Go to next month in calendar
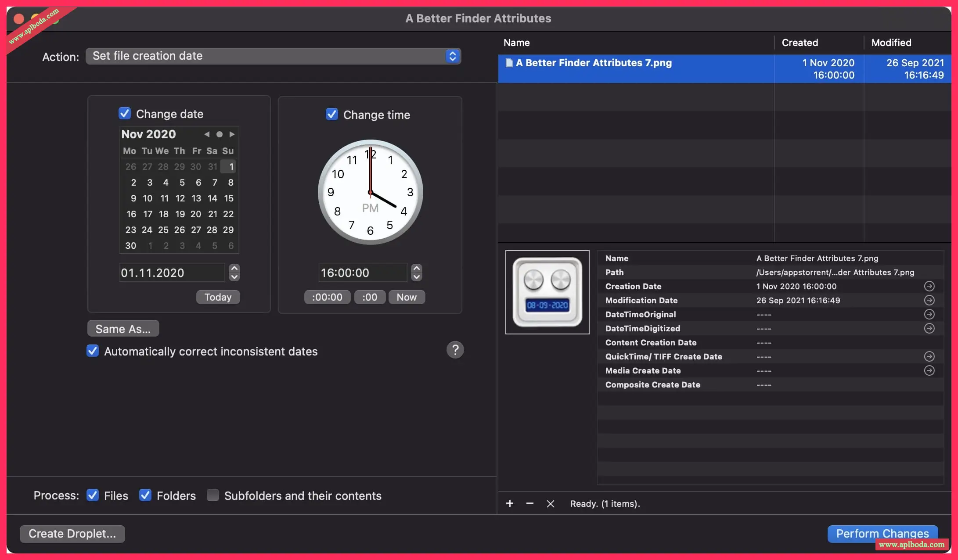 point(232,134)
